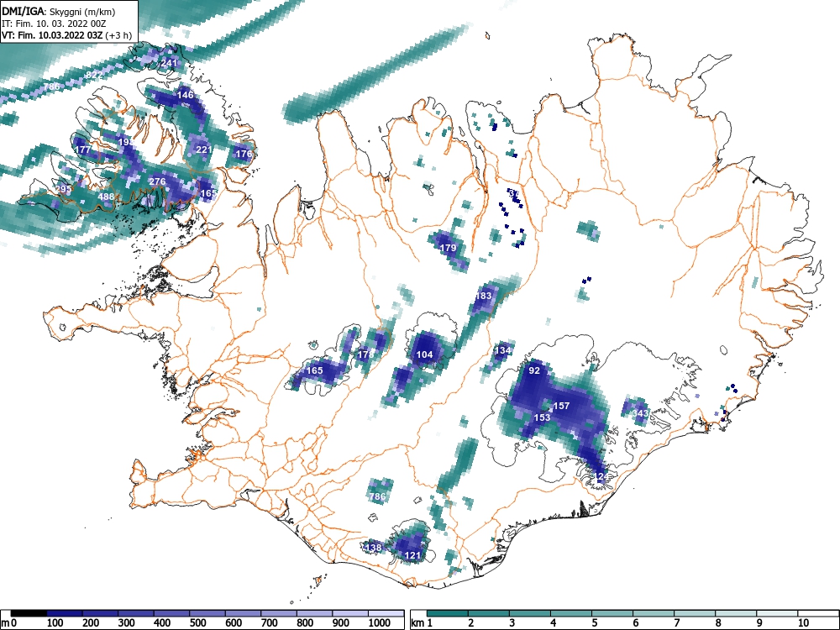Click the 822 visibility value
The height and width of the screenshot is (630, 840).
pyautogui.click(x=94, y=75)
